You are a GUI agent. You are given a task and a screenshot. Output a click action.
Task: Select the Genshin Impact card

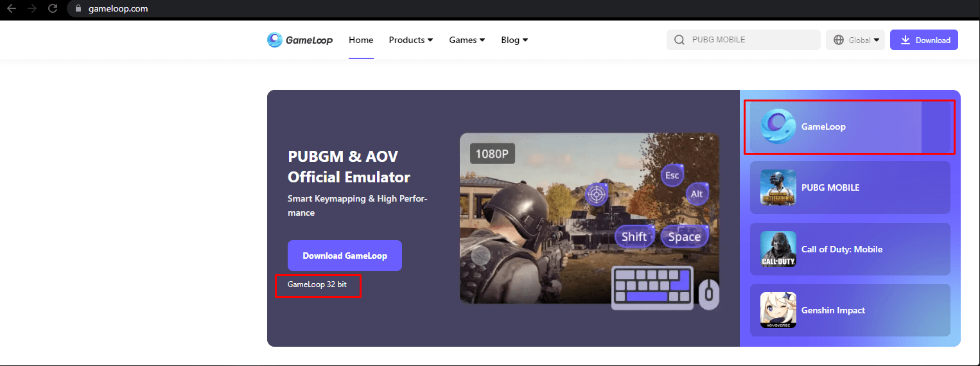pos(850,310)
